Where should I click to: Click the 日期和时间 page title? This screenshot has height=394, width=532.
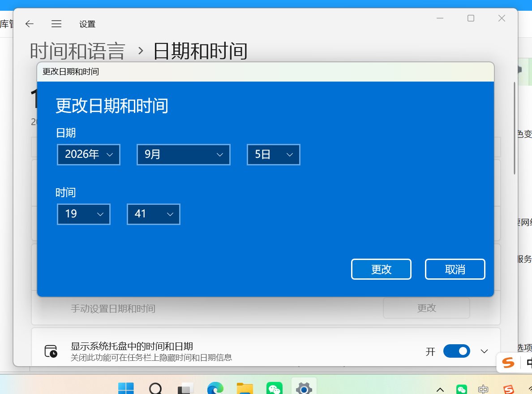200,51
